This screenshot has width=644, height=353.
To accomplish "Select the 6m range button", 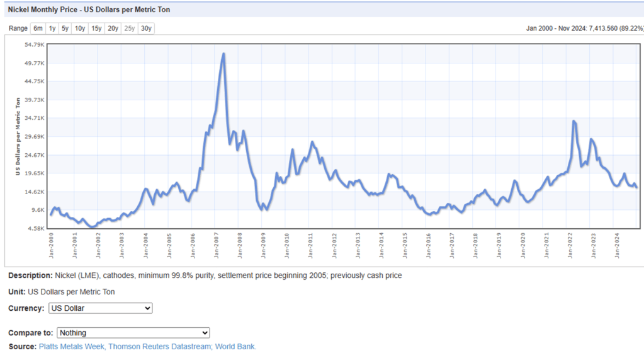I will coord(38,28).
